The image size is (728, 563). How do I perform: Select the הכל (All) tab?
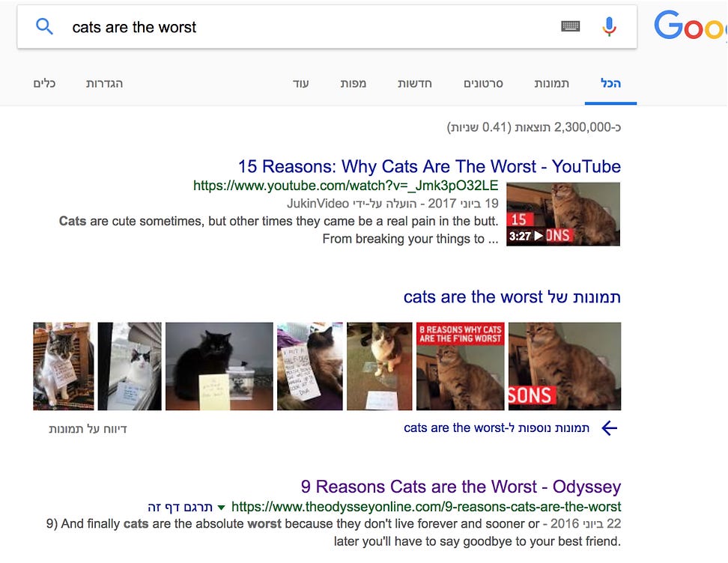click(x=610, y=84)
